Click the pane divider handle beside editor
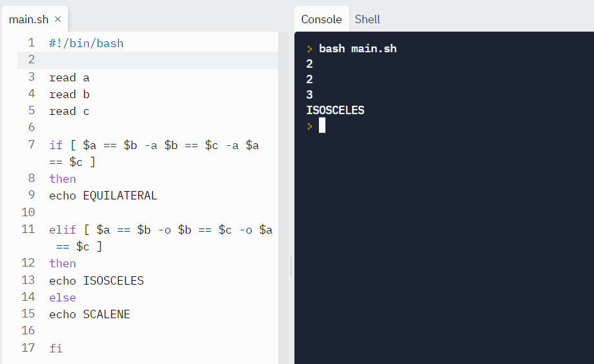The height and width of the screenshot is (364, 594). 291,266
